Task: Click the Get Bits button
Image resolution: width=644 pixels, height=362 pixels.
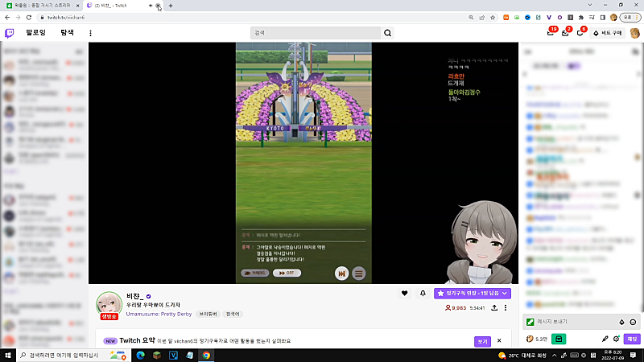Action: pyautogui.click(x=608, y=33)
